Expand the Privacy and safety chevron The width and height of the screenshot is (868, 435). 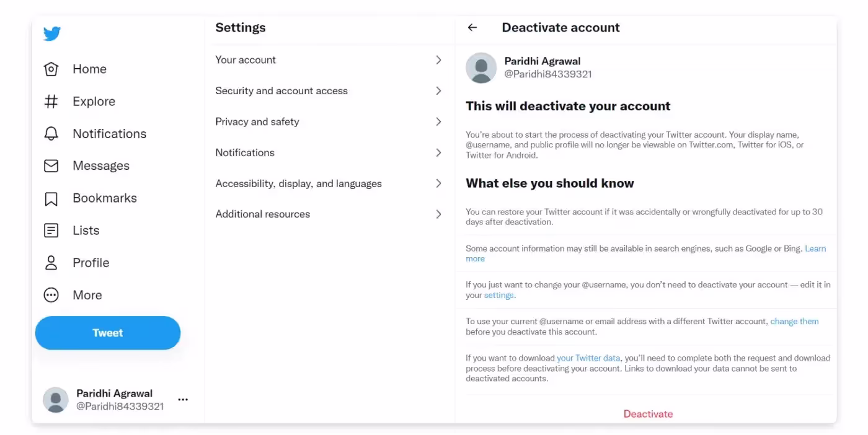(x=438, y=121)
